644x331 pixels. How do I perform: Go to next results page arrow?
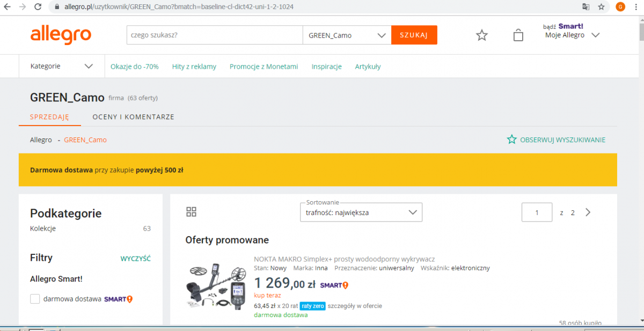tap(588, 212)
